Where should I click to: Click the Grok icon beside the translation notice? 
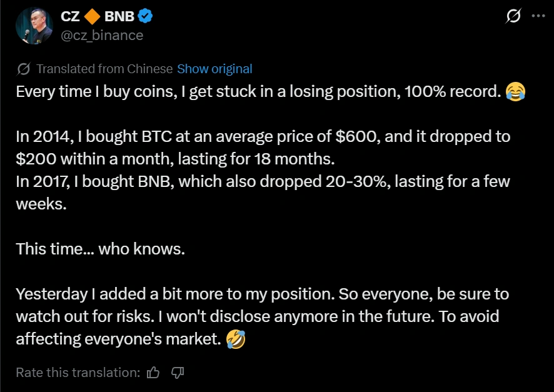[x=24, y=68]
